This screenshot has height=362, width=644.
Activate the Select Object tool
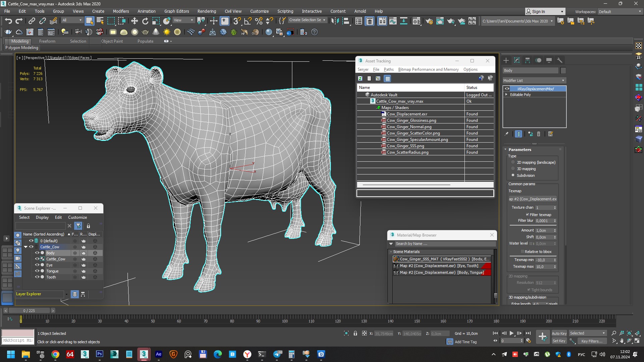(89, 21)
